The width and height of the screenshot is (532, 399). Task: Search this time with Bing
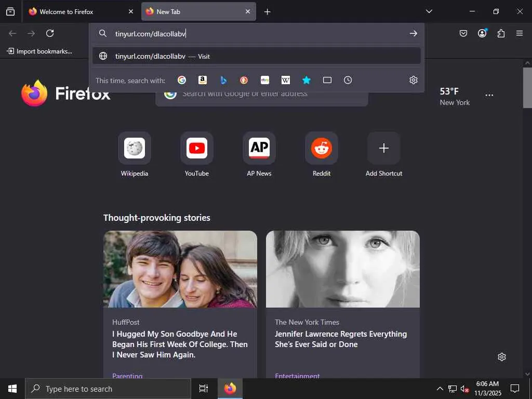click(x=223, y=80)
